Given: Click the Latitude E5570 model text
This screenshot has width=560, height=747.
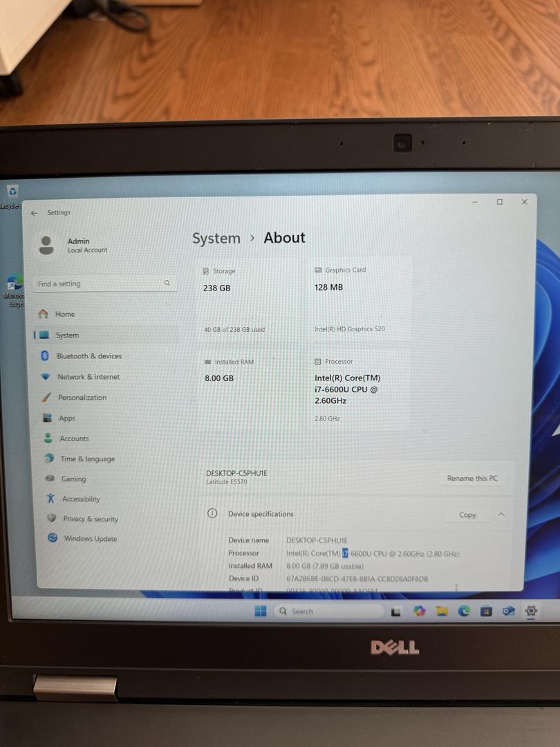Looking at the screenshot, I should (227, 481).
